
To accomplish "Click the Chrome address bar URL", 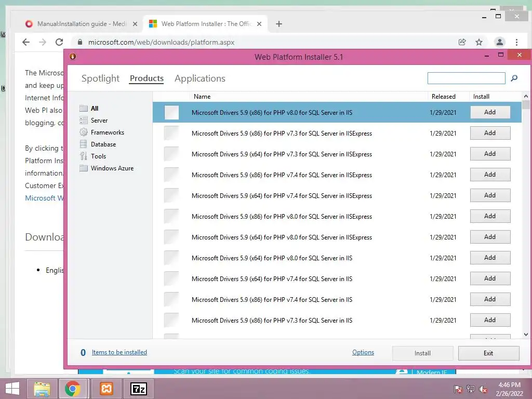I will point(161,42).
